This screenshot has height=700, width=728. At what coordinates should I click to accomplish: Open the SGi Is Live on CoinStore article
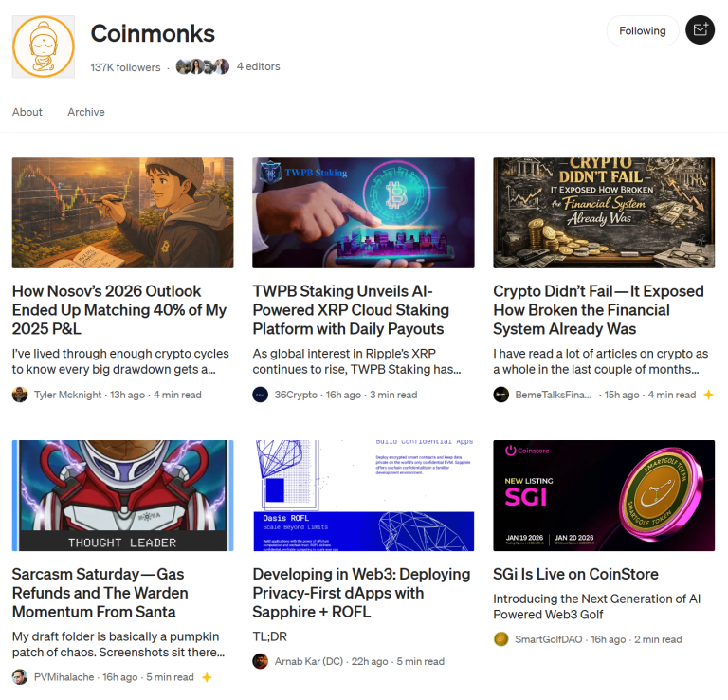click(575, 574)
